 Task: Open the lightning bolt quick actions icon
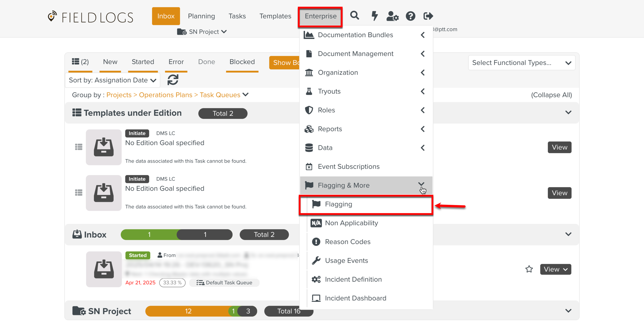[x=374, y=16]
